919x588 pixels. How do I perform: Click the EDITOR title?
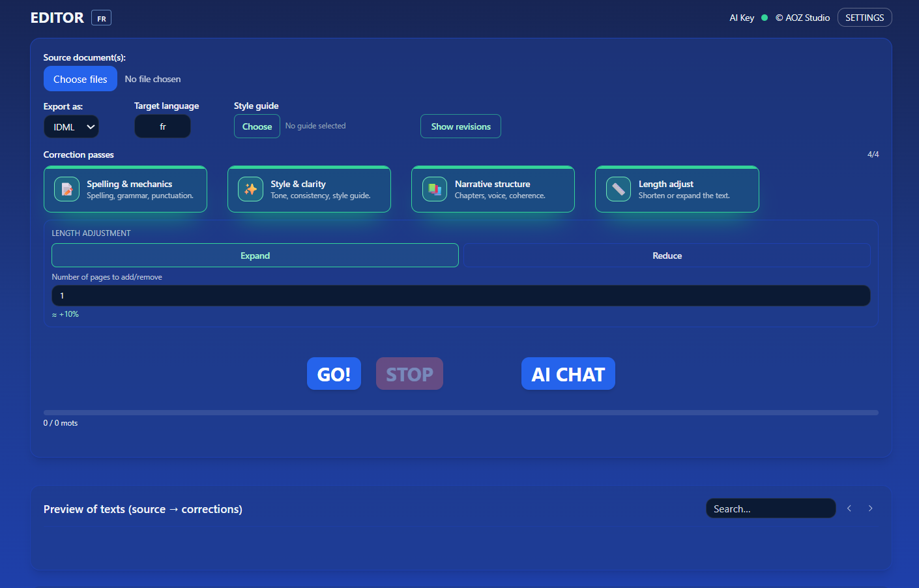tap(57, 18)
